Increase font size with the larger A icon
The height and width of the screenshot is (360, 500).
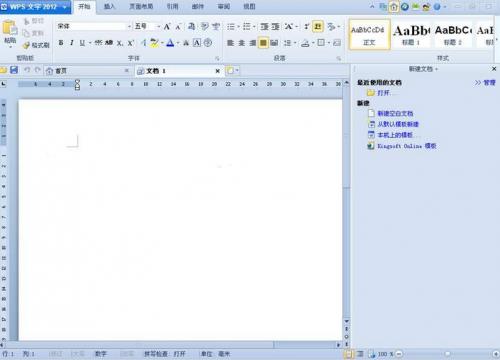[167, 26]
